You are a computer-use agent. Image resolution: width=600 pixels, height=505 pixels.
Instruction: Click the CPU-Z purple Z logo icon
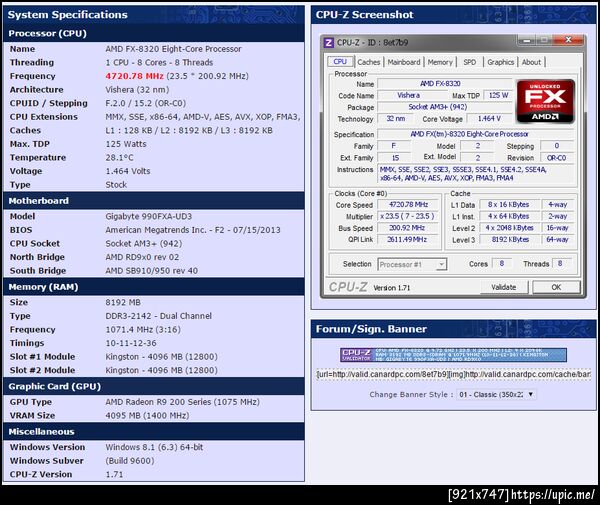click(x=328, y=42)
